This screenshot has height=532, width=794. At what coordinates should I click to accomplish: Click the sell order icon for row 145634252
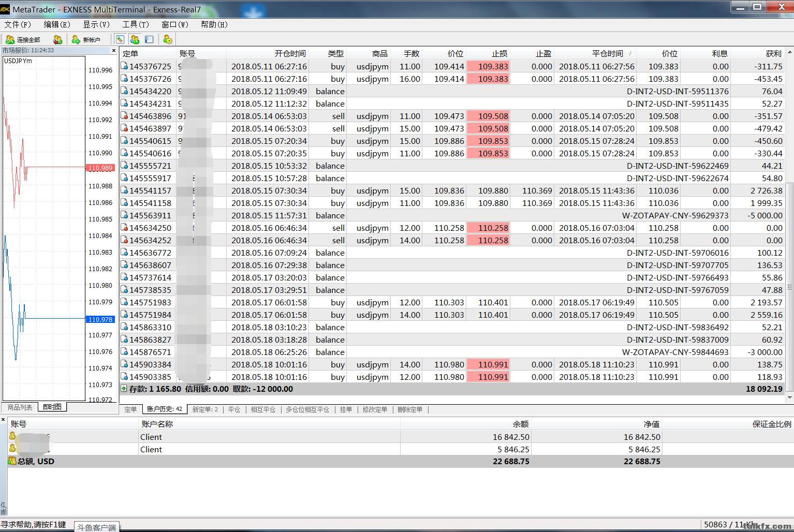pyautogui.click(x=124, y=240)
